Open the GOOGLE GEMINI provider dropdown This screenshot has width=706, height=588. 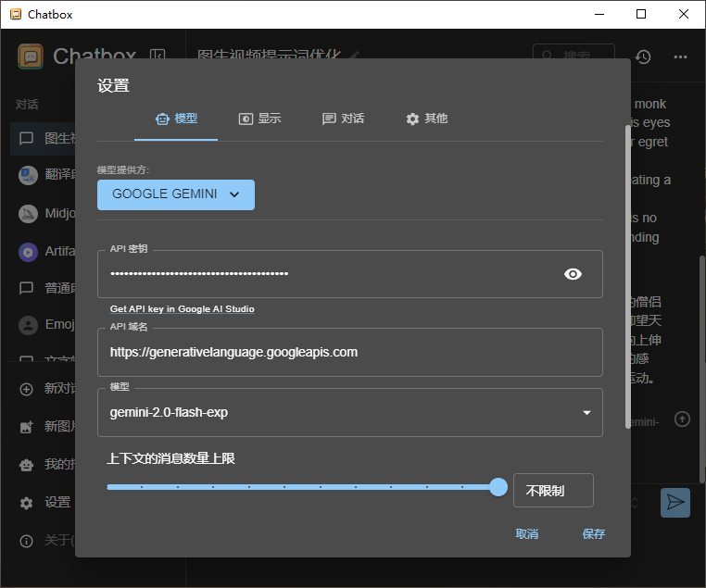[176, 194]
